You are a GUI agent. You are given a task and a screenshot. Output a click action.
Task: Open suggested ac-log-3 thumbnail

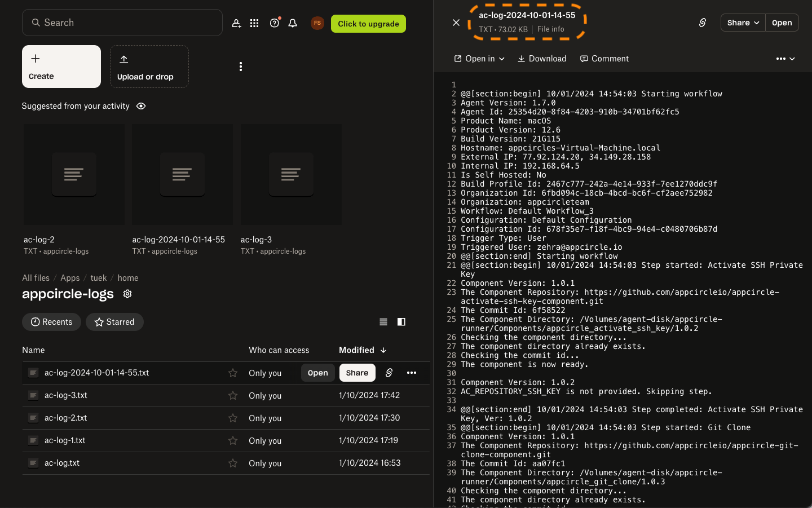coord(291,175)
